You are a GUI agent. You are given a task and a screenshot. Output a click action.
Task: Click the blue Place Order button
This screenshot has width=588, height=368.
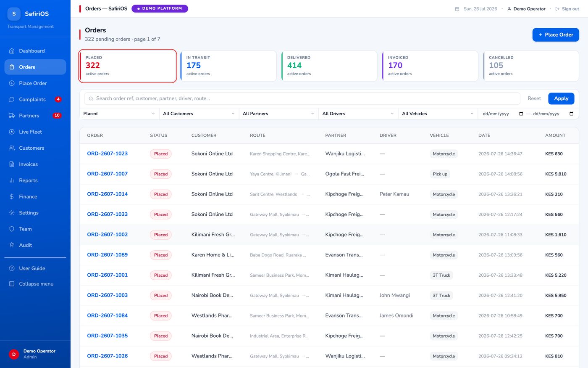(x=556, y=35)
